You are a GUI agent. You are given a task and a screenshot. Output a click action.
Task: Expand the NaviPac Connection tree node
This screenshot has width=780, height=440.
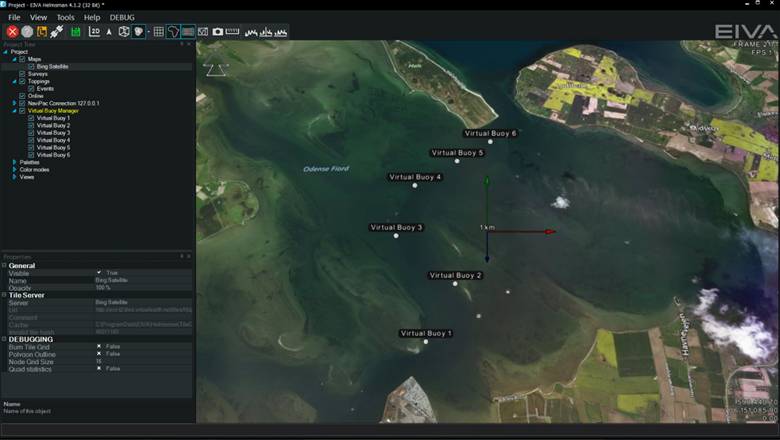click(x=14, y=103)
